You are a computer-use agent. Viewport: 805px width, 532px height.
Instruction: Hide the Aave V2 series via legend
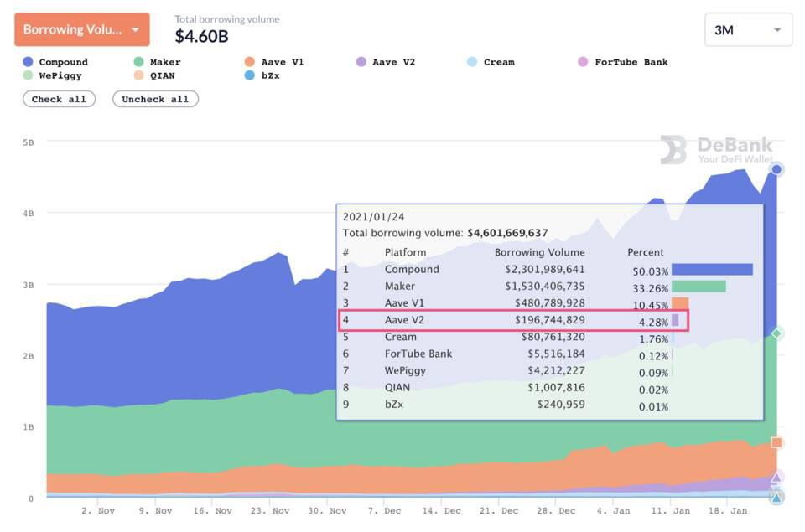[385, 62]
